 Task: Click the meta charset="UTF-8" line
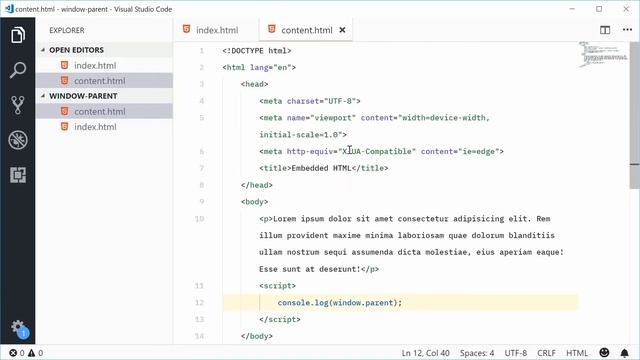pyautogui.click(x=310, y=101)
